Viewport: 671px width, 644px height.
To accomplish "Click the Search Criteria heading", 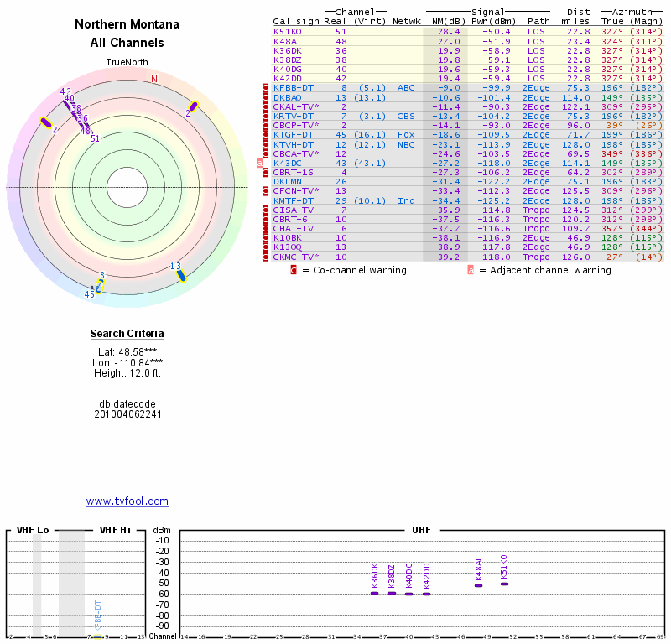I will pos(127,334).
